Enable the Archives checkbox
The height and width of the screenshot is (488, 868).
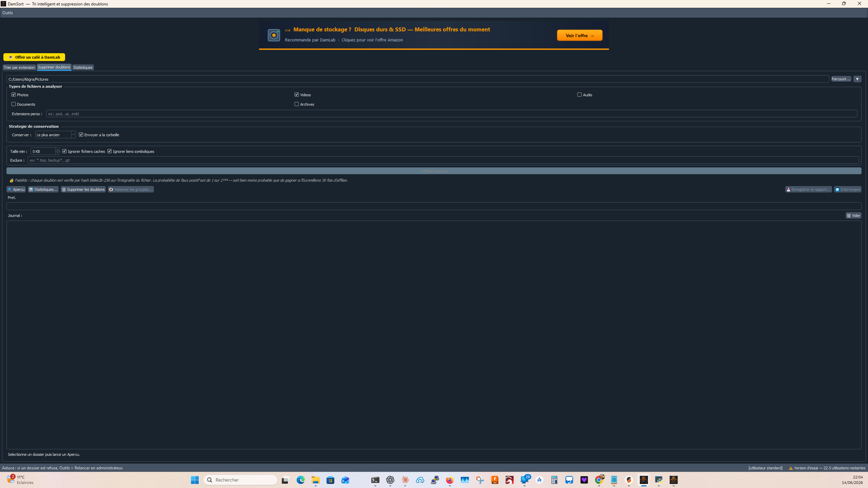click(x=297, y=104)
